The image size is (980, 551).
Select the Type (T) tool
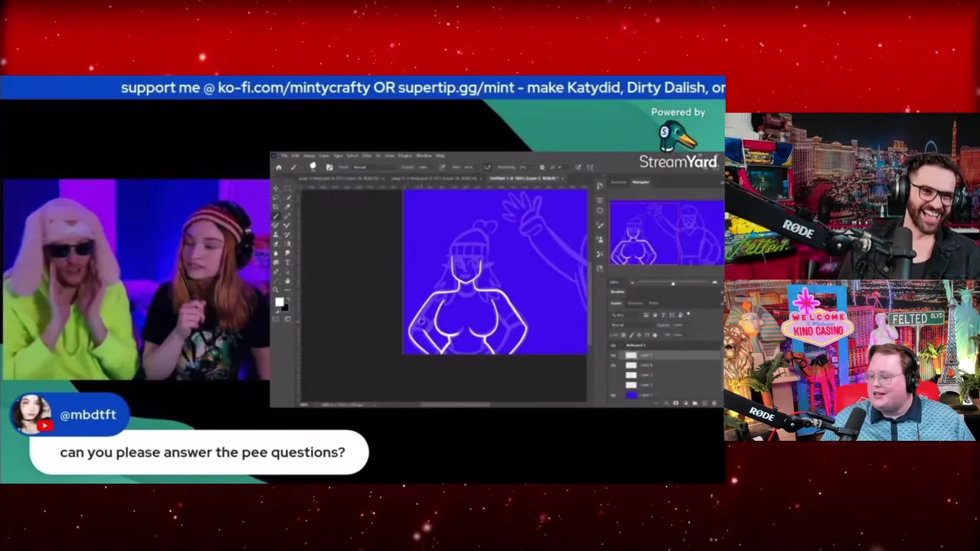pos(287,262)
